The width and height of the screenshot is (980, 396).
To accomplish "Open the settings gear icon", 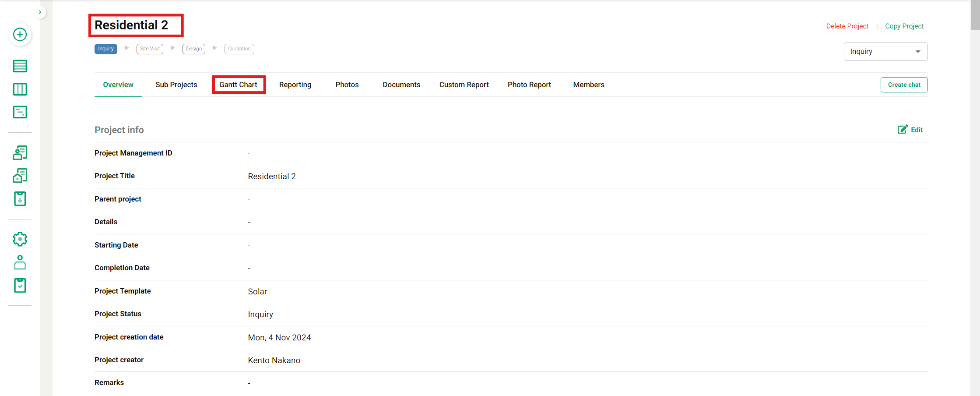I will pyautogui.click(x=20, y=239).
